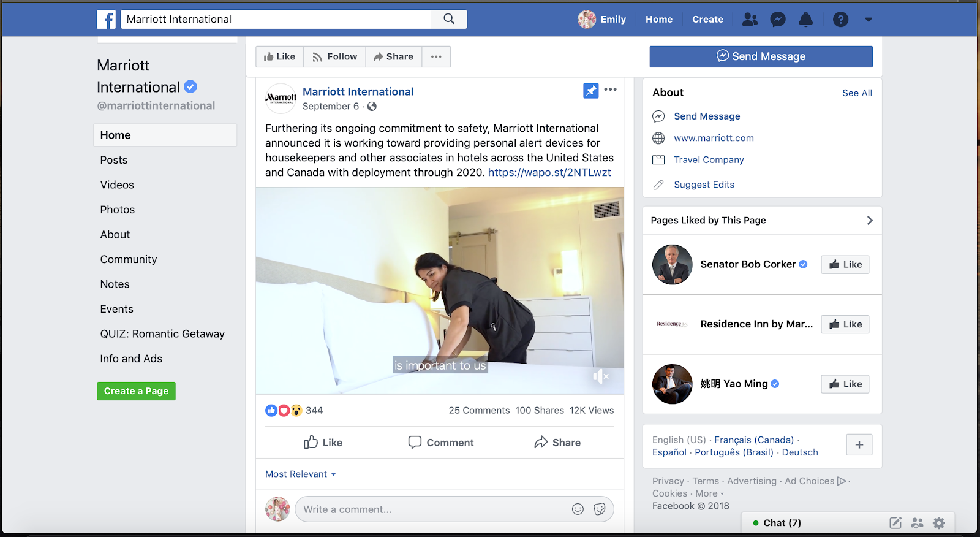The image size is (980, 537).
Task: Switch language to Deutsch
Action: click(800, 452)
